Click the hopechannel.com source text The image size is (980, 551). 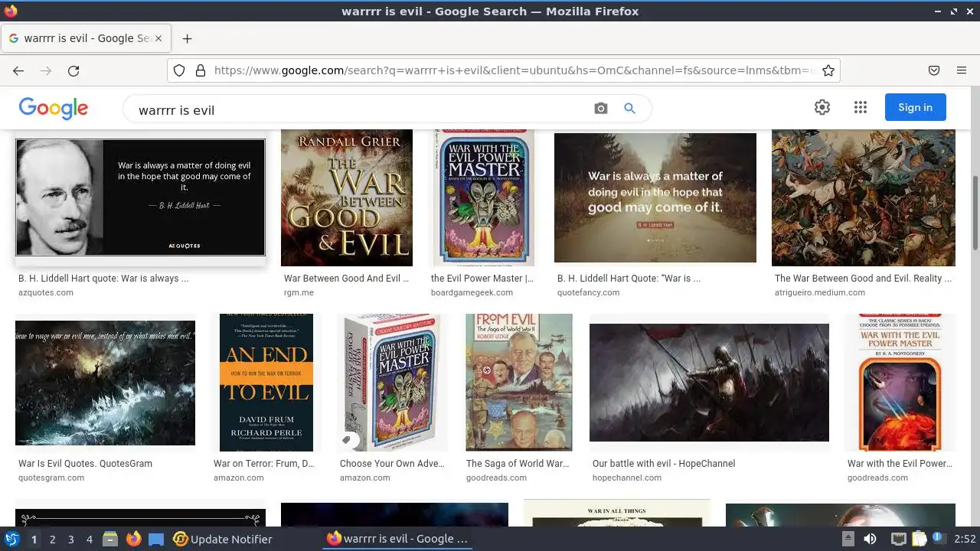pos(627,478)
